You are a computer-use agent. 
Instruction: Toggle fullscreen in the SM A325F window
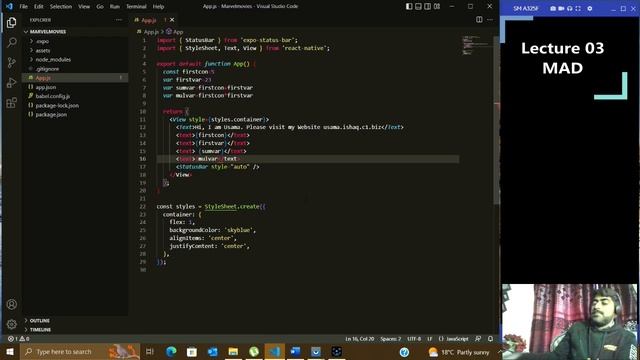pos(578,8)
